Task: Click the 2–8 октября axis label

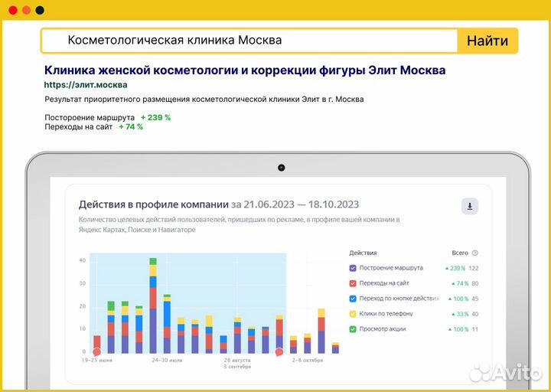Action: [x=308, y=361]
